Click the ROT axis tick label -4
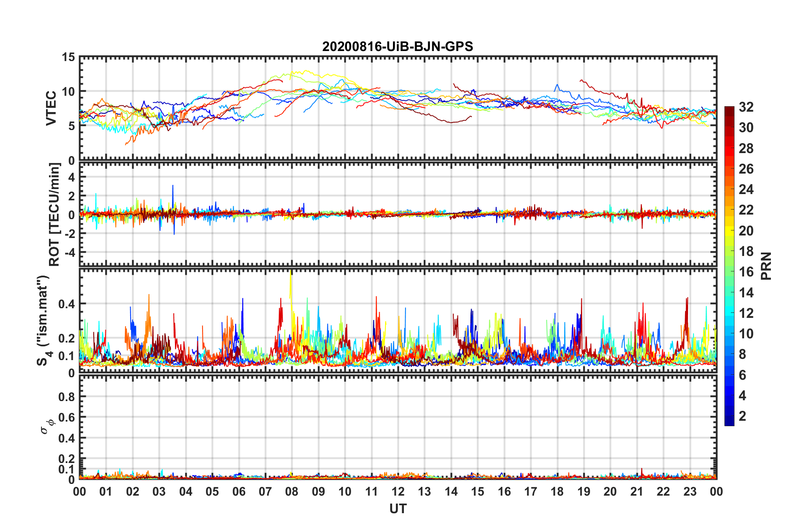796x532 pixels. (69, 252)
